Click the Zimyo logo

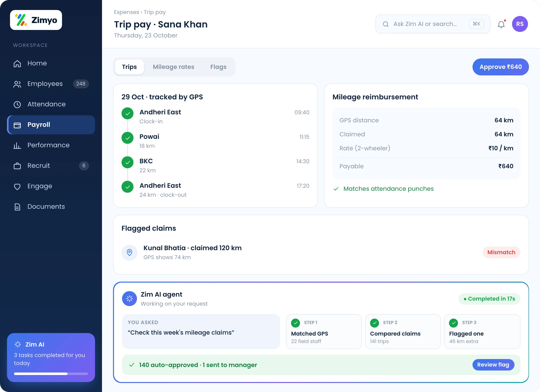(36, 20)
